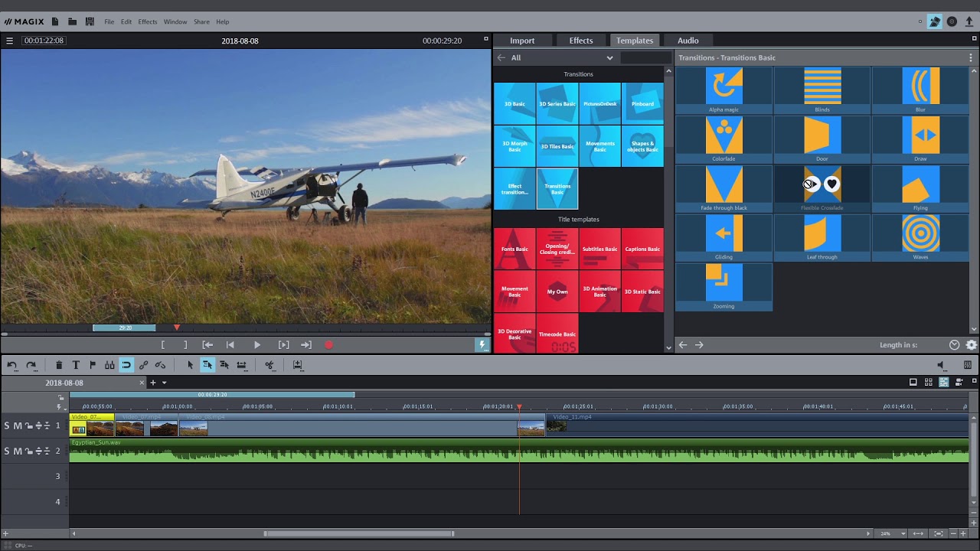Select the standard mouse mode arrow tool
The height and width of the screenshot is (551, 980).
190,365
